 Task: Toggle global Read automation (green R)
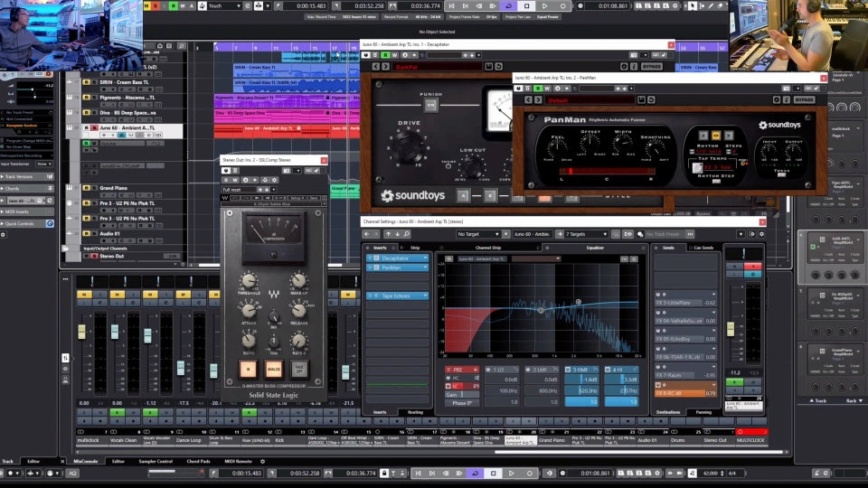click(x=174, y=5)
